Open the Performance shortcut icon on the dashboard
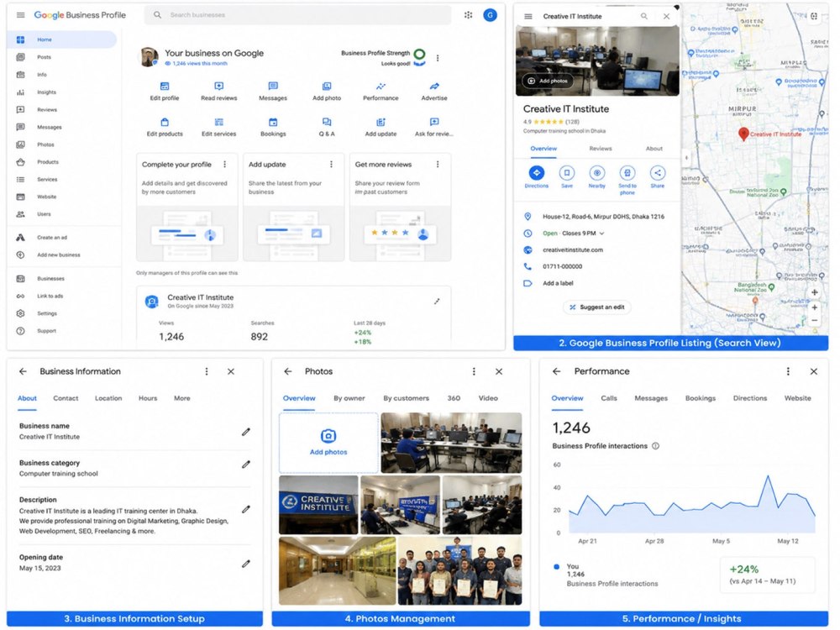 coord(381,87)
